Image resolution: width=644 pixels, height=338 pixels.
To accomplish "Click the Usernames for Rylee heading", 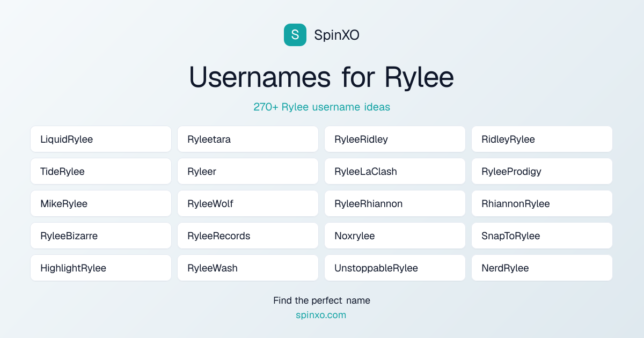I will tap(321, 77).
